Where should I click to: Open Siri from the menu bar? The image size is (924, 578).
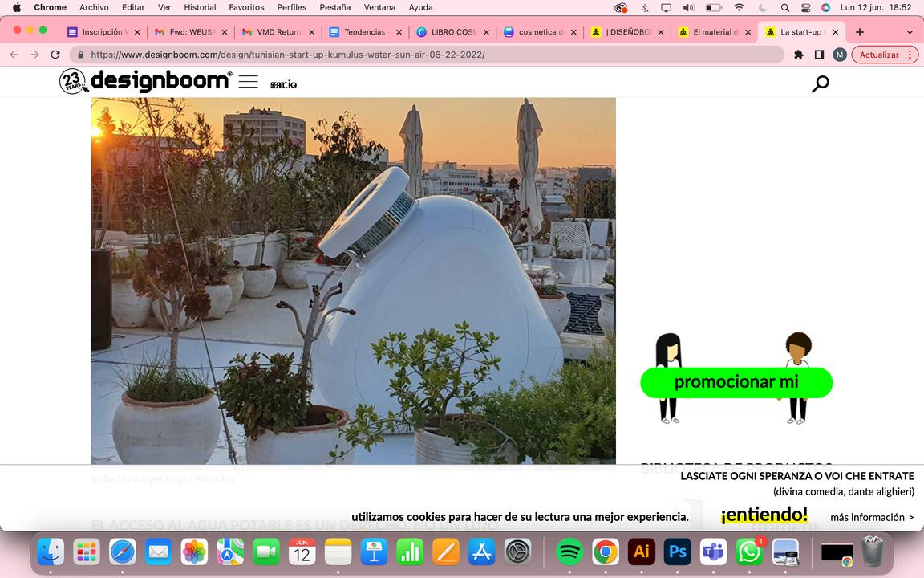pyautogui.click(x=825, y=8)
